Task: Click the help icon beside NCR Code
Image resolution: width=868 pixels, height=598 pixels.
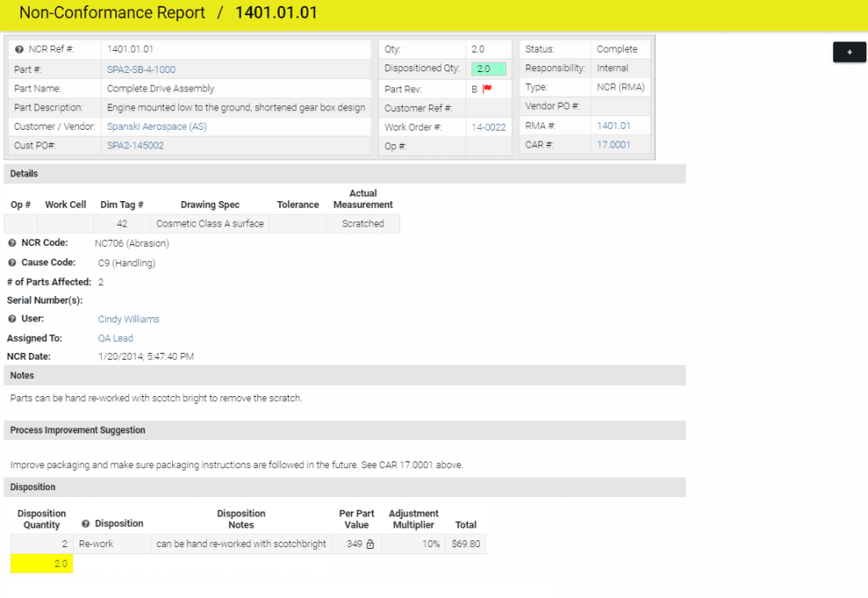Action: coord(12,243)
